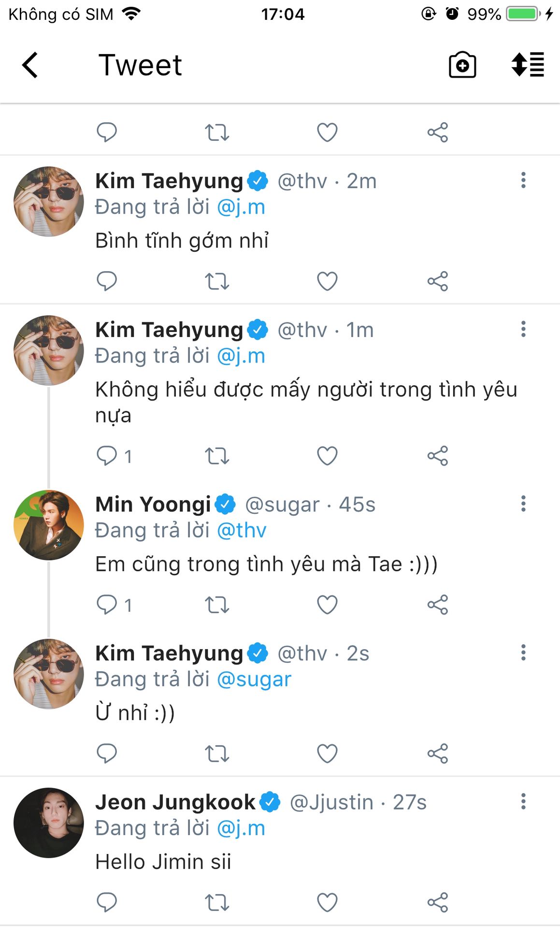This screenshot has width=560, height=928.
Task: Tap the camera icon in header
Action: click(x=462, y=65)
